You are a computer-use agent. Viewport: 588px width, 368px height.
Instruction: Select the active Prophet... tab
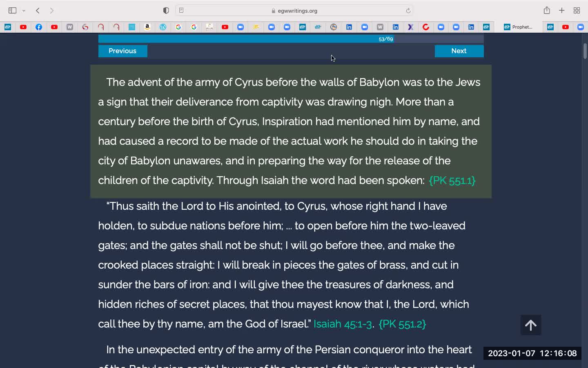518,27
